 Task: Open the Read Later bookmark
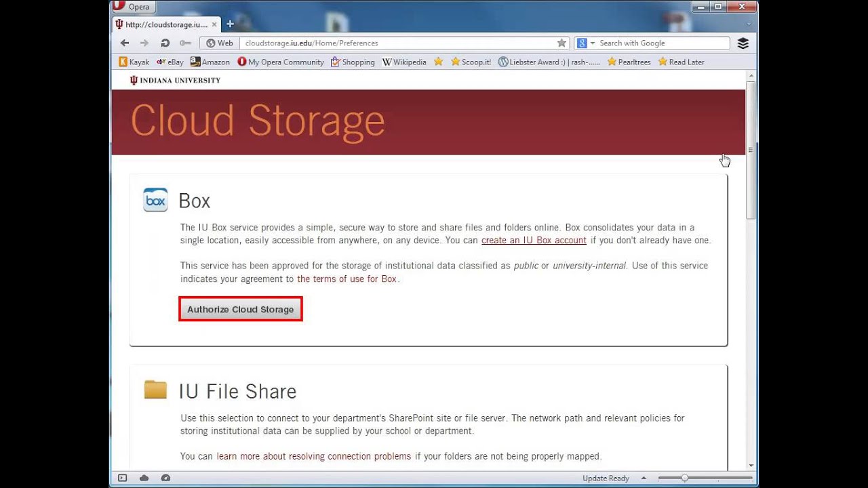[682, 62]
